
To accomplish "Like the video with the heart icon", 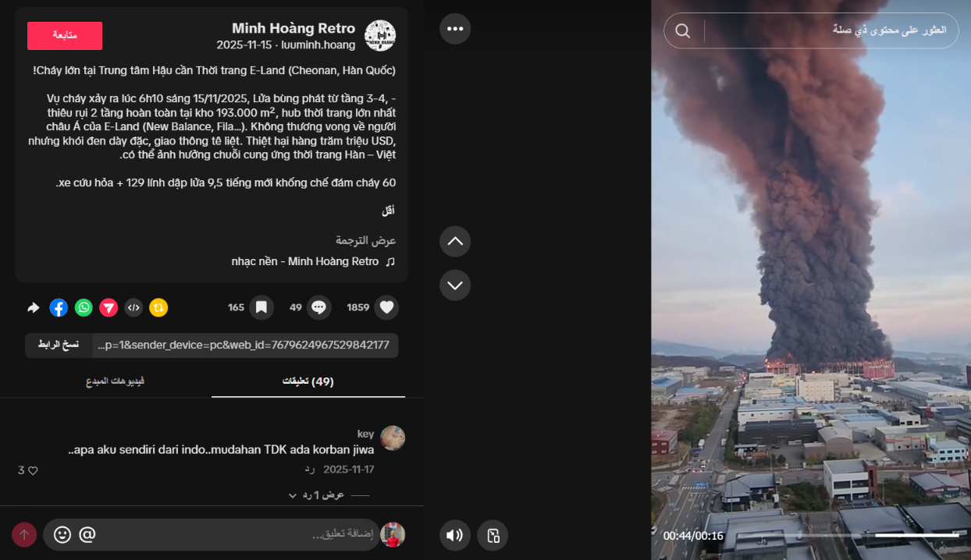I will coord(386,307).
